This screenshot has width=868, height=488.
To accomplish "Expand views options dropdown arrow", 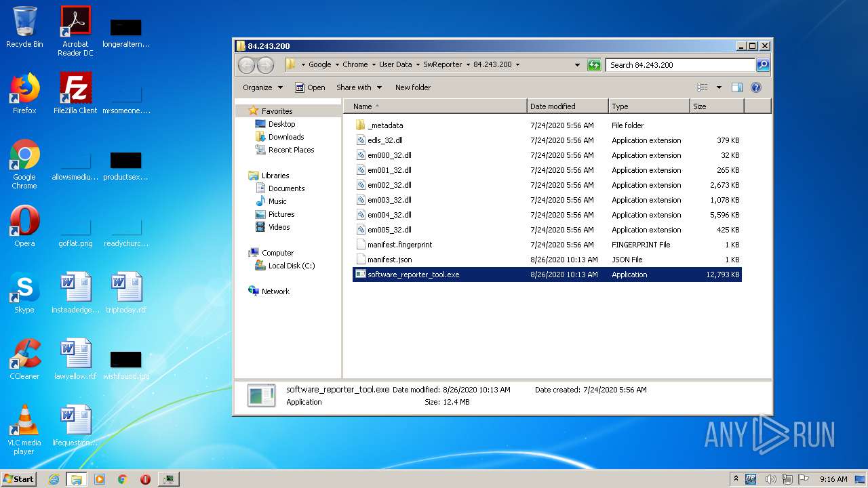I will [x=719, y=87].
